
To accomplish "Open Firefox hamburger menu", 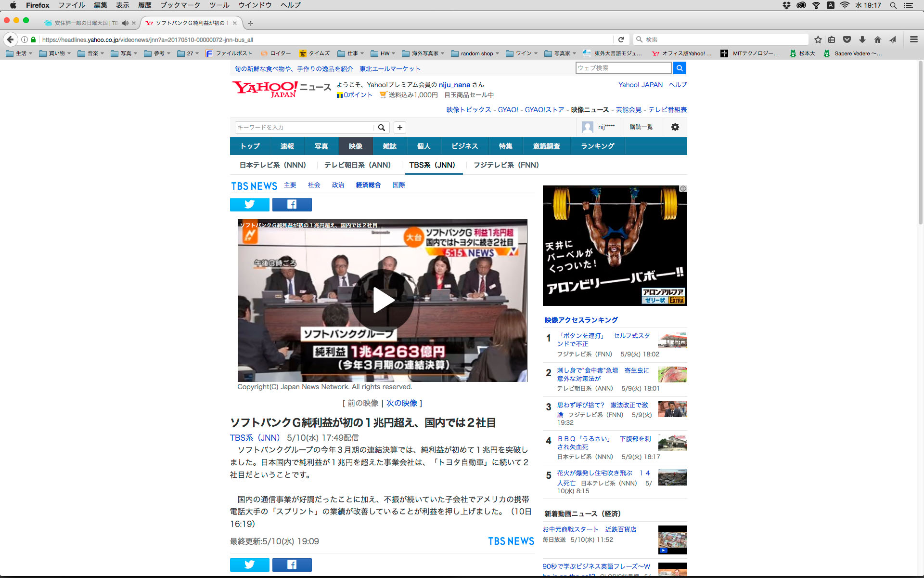I will coord(913,39).
